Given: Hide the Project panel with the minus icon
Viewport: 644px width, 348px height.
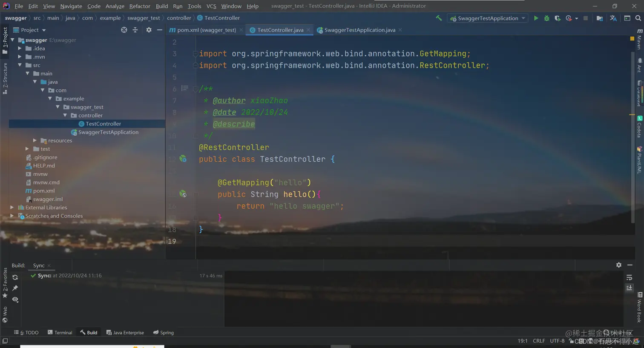Looking at the screenshot, I should (160, 30).
